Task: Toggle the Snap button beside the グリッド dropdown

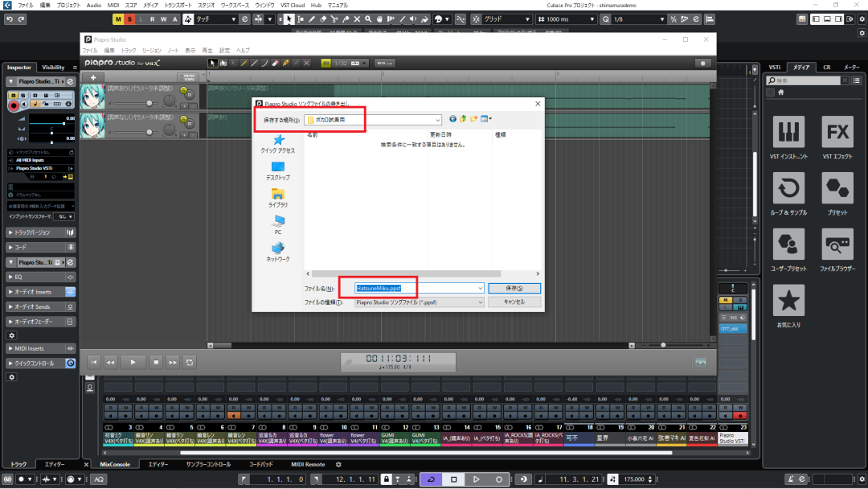Action: [476, 19]
